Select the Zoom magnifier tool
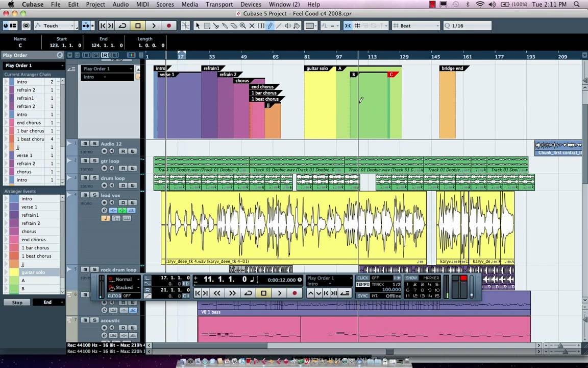Image resolution: width=588 pixels, height=368 pixels. tap(243, 26)
